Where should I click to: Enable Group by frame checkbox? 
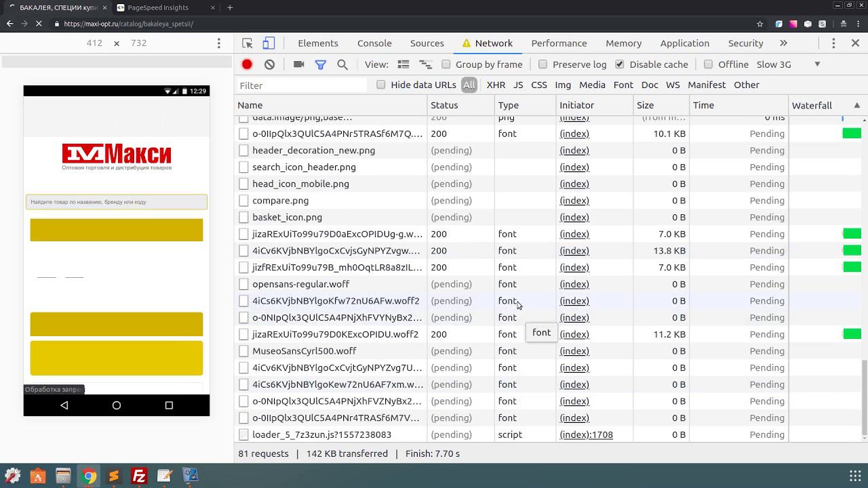[x=446, y=64]
